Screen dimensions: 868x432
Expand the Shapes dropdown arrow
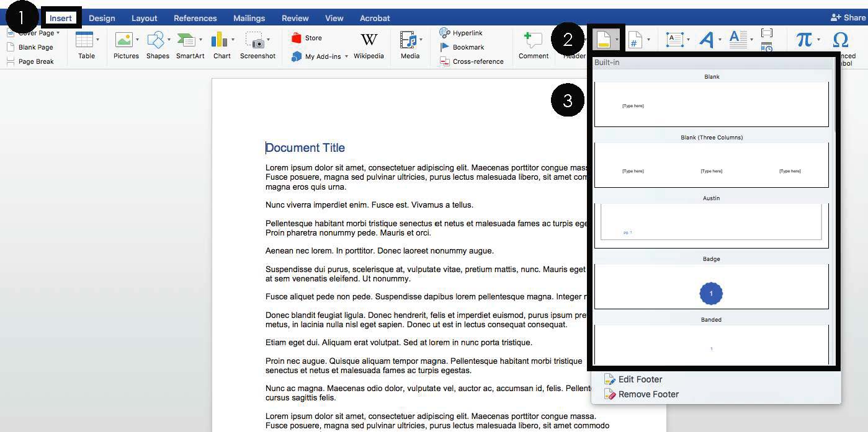[x=169, y=40]
